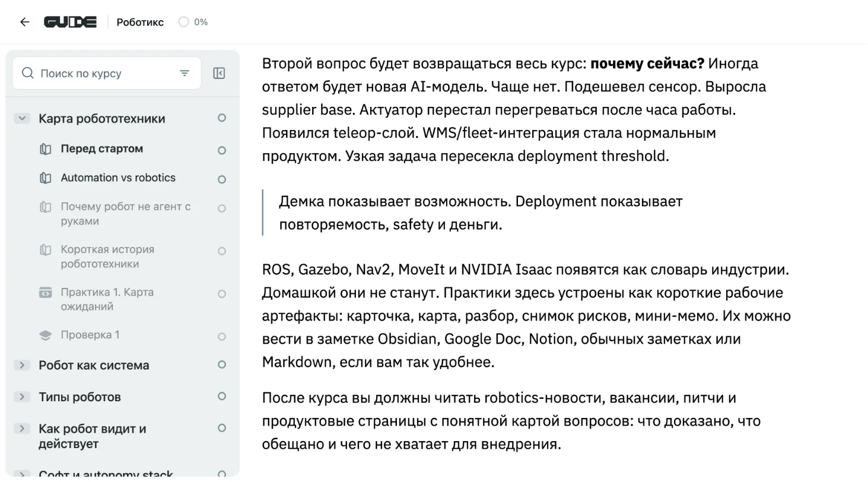Toggle completion circle for 'Практика 1. Карта ожиданий'
The width and height of the screenshot is (868, 482).
click(222, 294)
